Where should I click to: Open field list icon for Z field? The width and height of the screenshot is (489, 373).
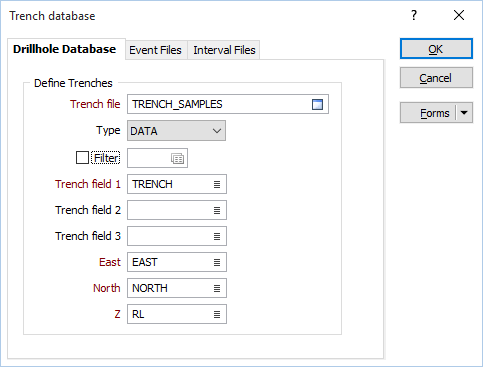[x=217, y=314]
